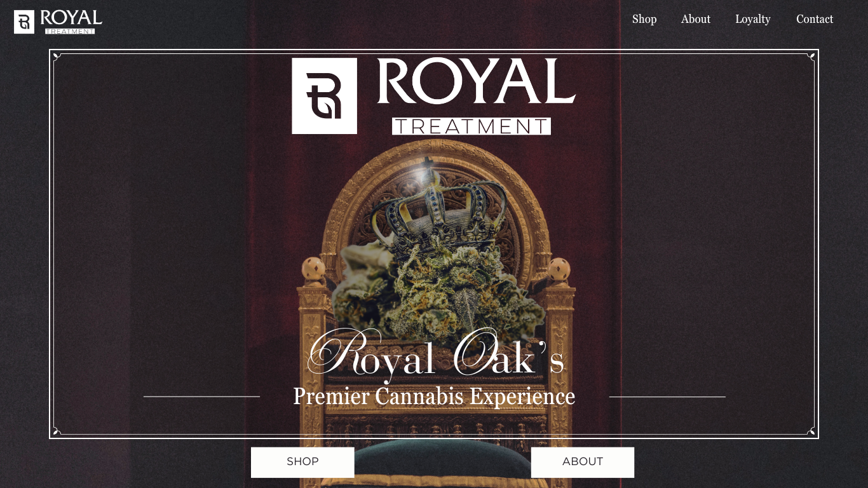Click the large white RT monogram square

click(x=324, y=96)
